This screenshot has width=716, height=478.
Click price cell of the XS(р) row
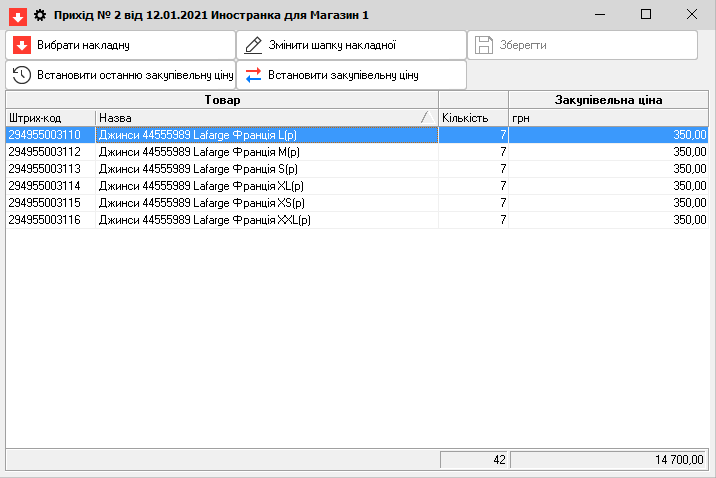coord(609,203)
